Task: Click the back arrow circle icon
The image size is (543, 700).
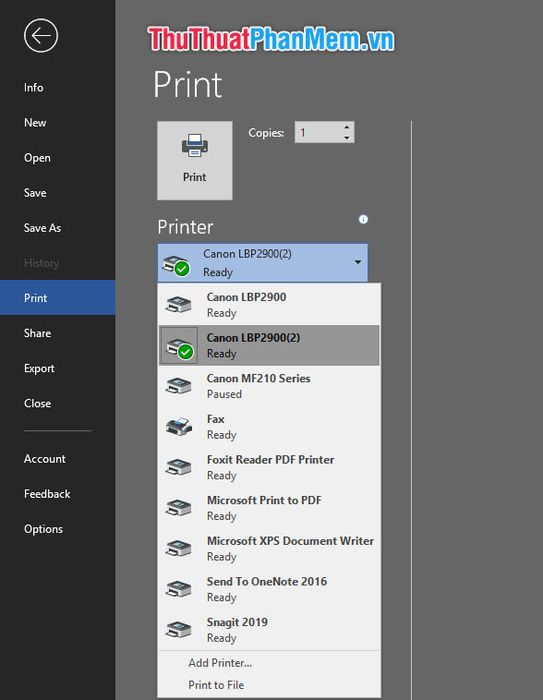Action: tap(41, 36)
